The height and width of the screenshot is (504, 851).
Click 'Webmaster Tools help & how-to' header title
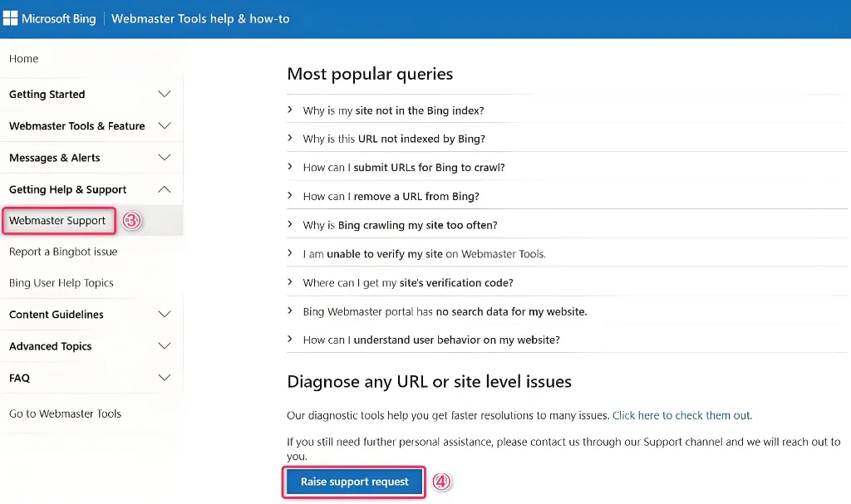click(200, 18)
